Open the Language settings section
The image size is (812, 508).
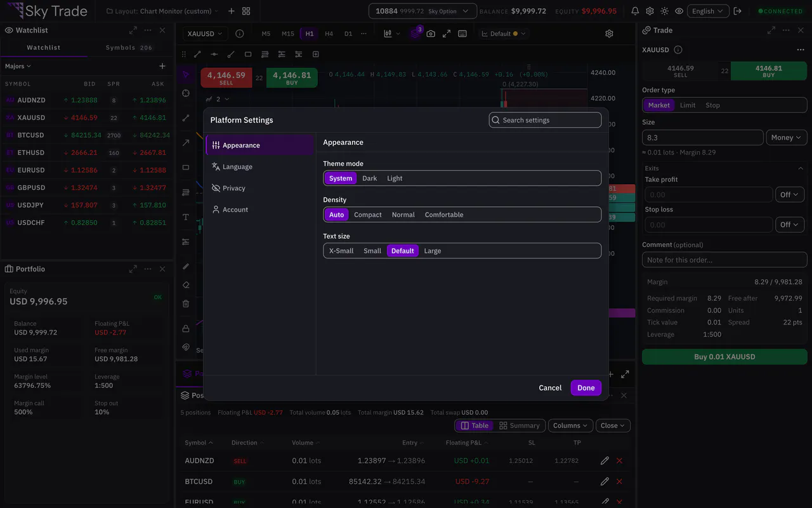click(x=260, y=167)
